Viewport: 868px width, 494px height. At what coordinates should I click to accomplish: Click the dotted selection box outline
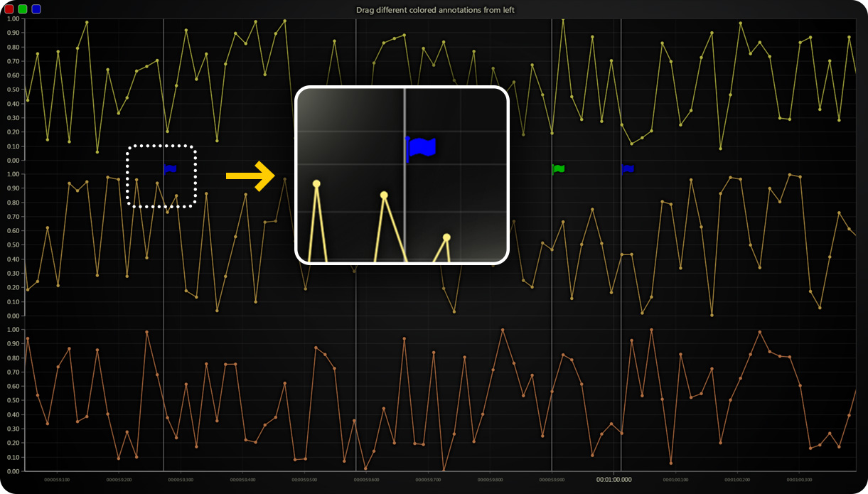[x=161, y=146]
